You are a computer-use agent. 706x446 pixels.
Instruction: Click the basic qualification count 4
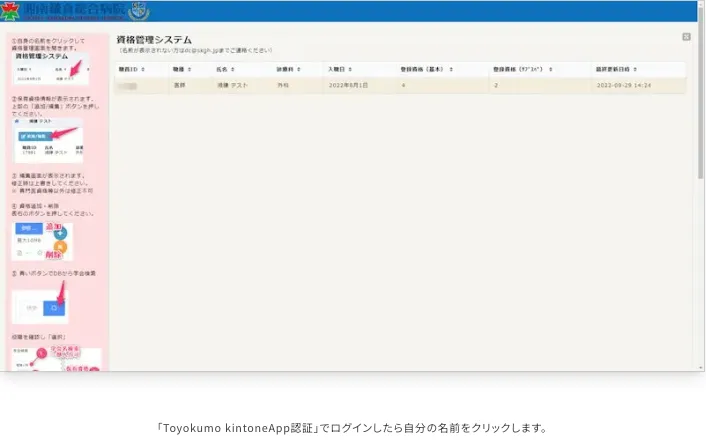[x=403, y=85]
